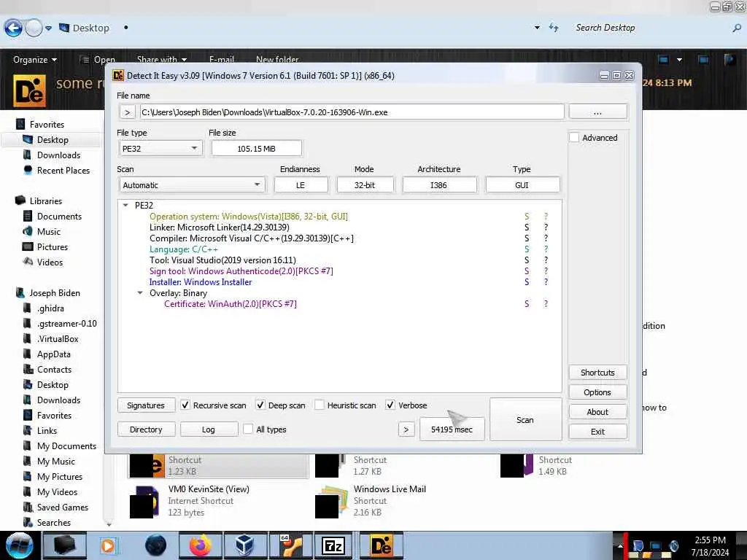Uncheck Deep scan
Screen dimensions: 747x560
[260, 405]
